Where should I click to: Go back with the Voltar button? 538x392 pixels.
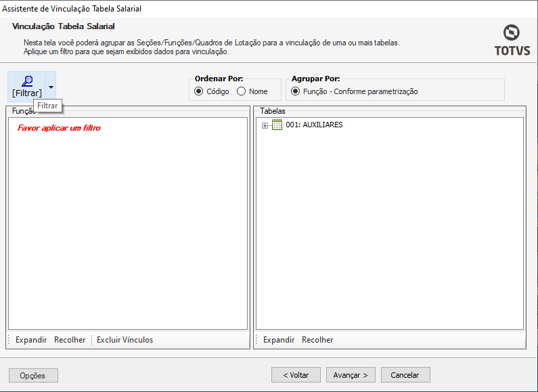296,375
